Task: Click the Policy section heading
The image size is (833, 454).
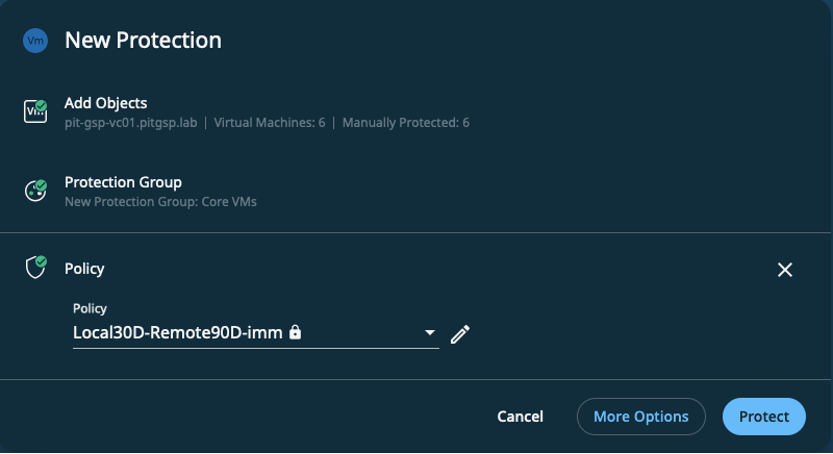Action: click(x=84, y=269)
